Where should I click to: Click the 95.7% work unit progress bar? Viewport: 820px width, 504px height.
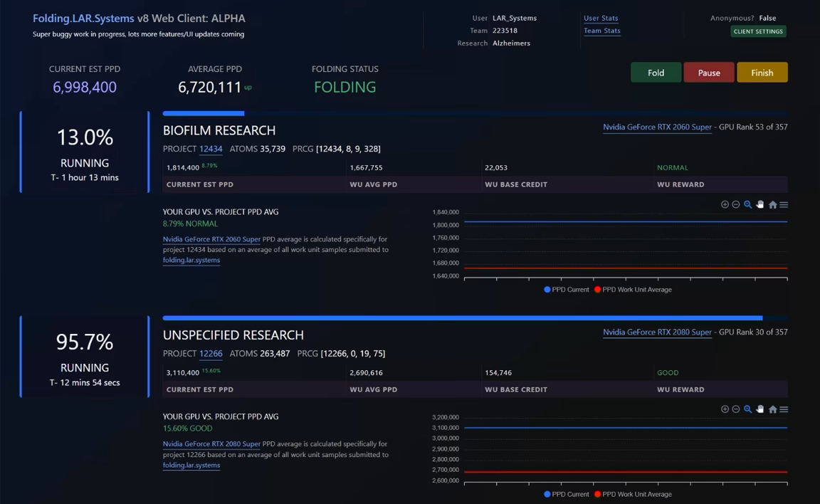(x=463, y=318)
